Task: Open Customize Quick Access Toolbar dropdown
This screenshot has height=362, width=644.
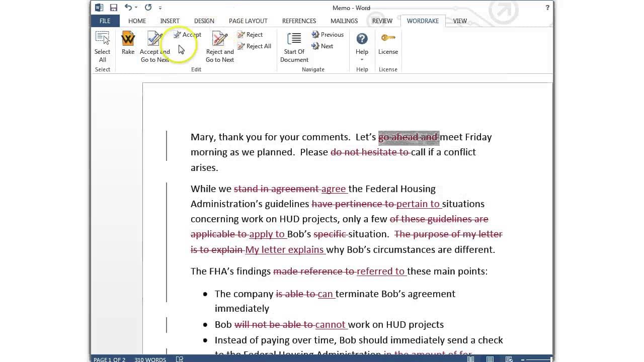Action: (x=160, y=8)
